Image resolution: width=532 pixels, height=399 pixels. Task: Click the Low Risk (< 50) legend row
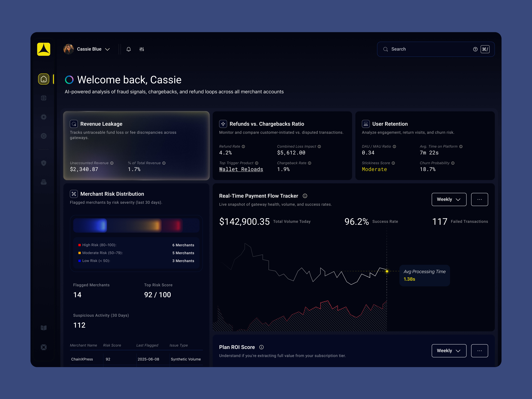pos(136,261)
